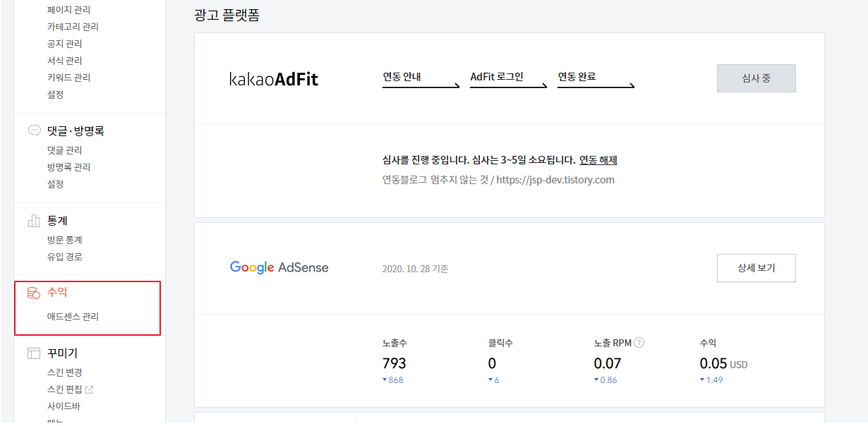Viewport: 868px width, 426px height.
Task: Open 댓글·방명록 section heading
Action: (76, 130)
